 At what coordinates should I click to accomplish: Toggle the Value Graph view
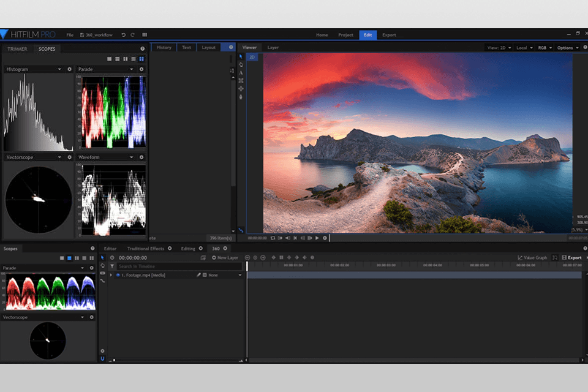[x=532, y=258]
